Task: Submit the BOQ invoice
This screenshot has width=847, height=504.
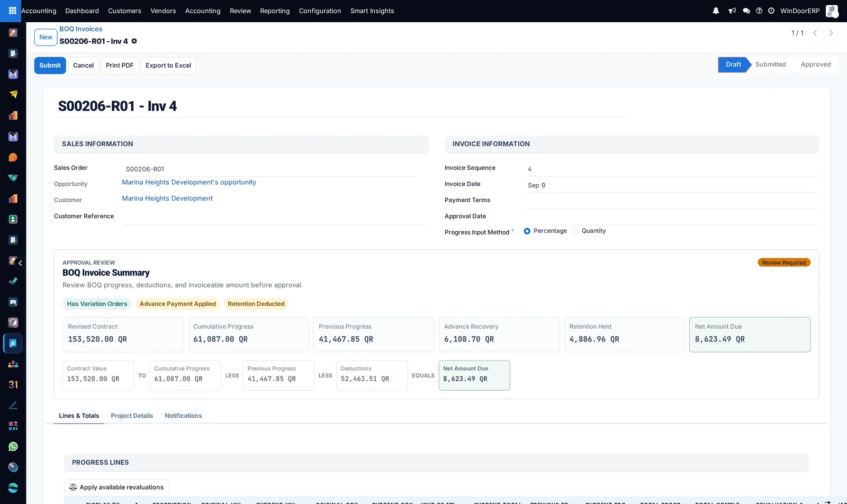Action: point(50,65)
